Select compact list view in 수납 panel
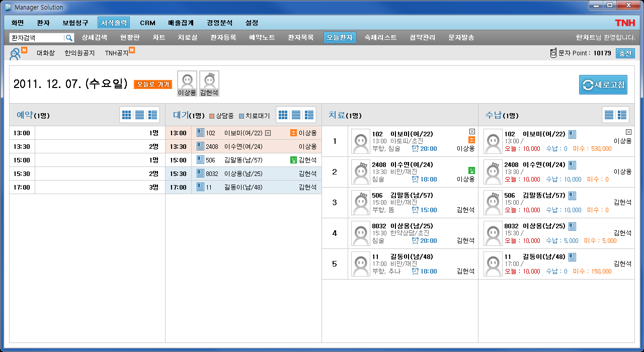644x352 pixels. point(609,115)
